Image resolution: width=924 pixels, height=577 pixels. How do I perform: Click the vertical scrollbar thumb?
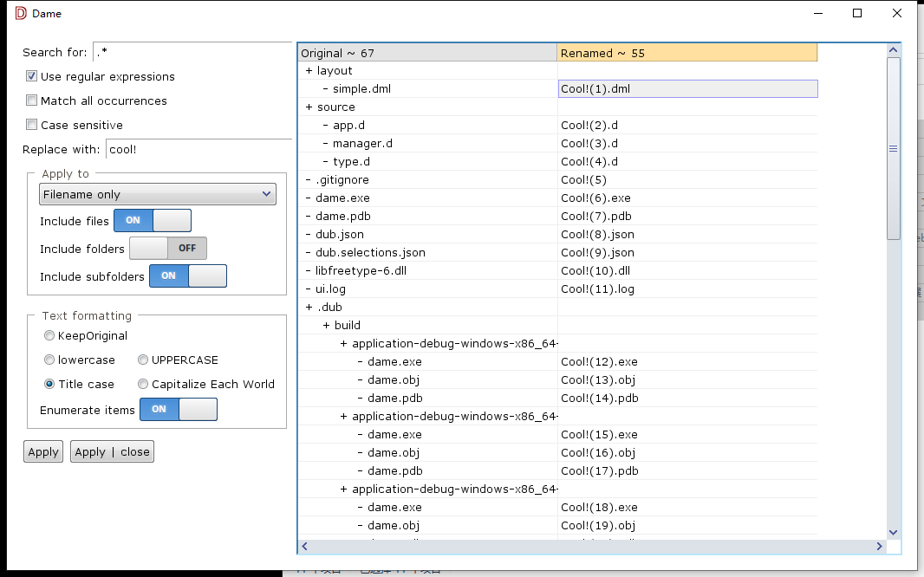894,148
